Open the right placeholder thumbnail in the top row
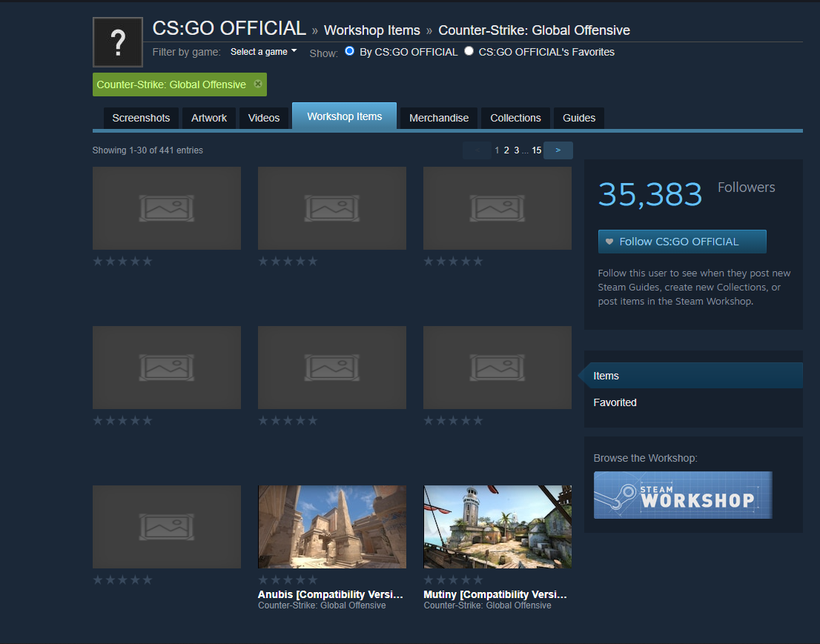Image resolution: width=820 pixels, height=644 pixels. [497, 208]
